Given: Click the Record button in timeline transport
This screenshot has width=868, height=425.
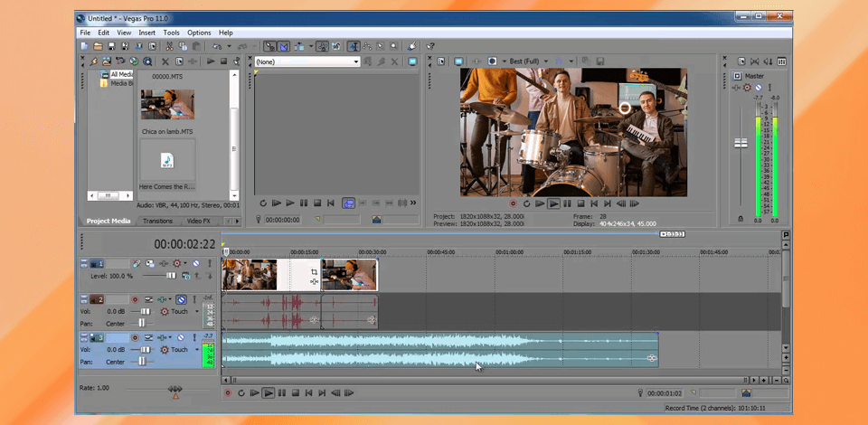Looking at the screenshot, I should [x=228, y=392].
